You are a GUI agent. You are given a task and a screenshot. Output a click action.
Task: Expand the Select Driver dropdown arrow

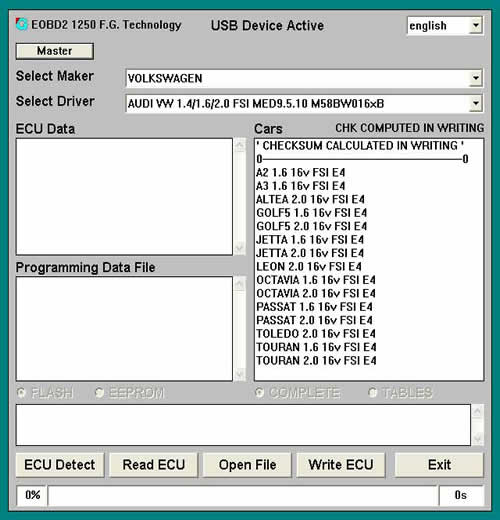[476, 103]
